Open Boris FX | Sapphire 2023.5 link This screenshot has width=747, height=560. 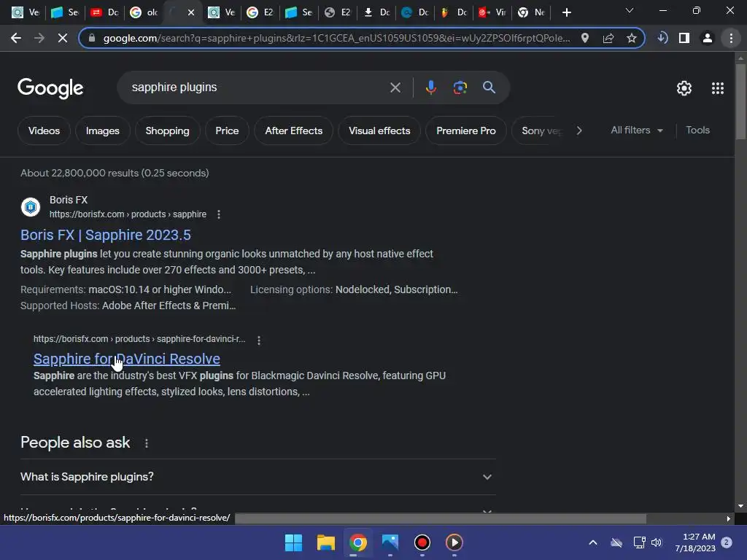pos(106,235)
